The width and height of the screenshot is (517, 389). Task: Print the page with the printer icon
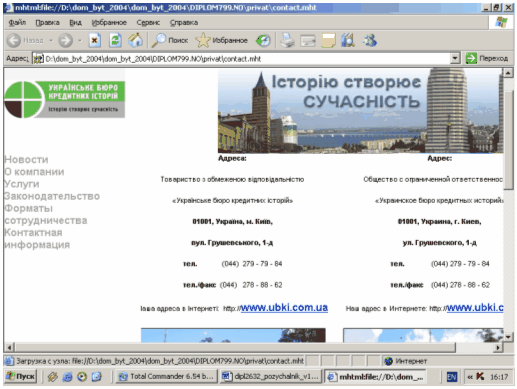pos(287,40)
